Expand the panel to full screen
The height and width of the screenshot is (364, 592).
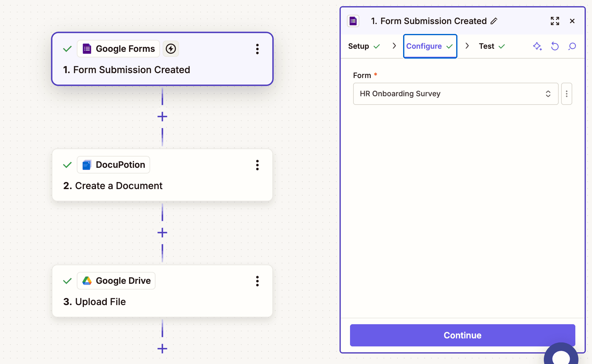coord(555,21)
